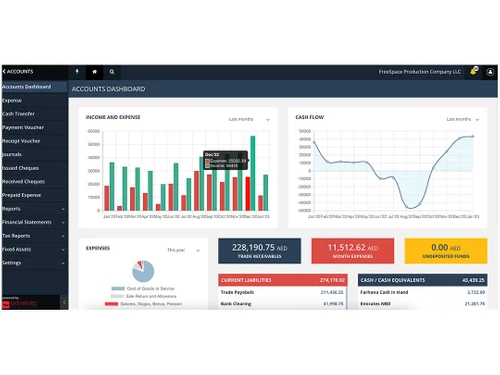Click the INCOME AND EXPENSE heading

coord(113,117)
